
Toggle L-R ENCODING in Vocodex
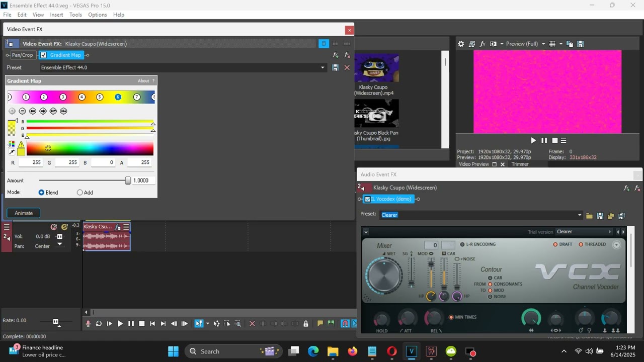click(462, 244)
